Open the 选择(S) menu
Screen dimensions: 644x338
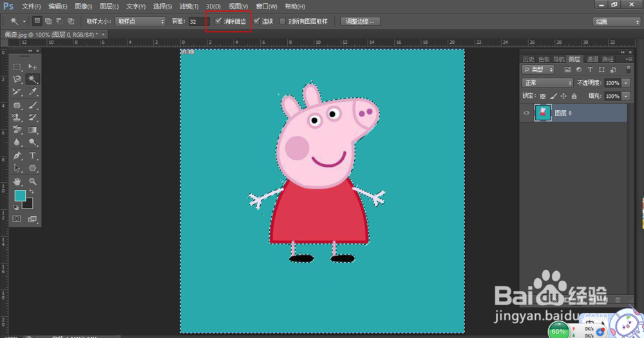tap(162, 6)
